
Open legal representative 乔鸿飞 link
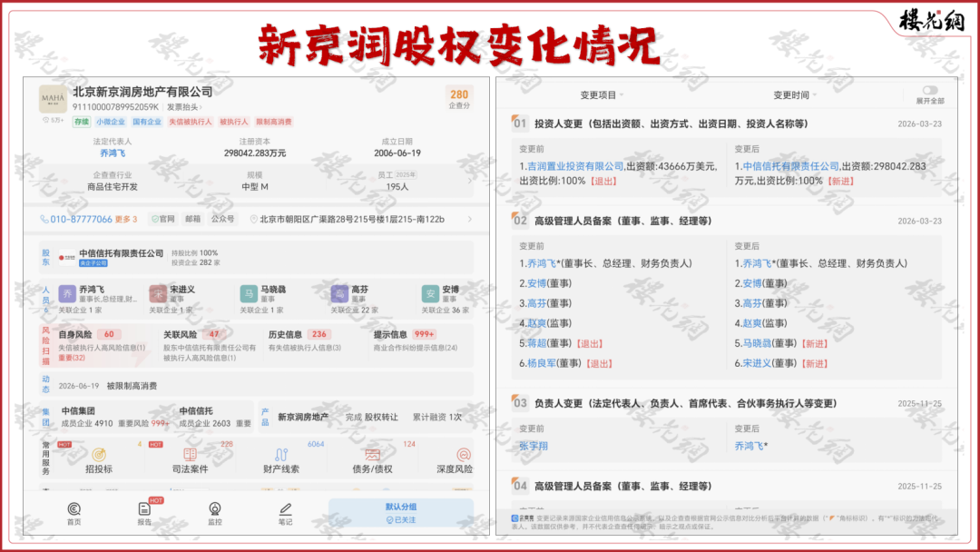point(113,153)
